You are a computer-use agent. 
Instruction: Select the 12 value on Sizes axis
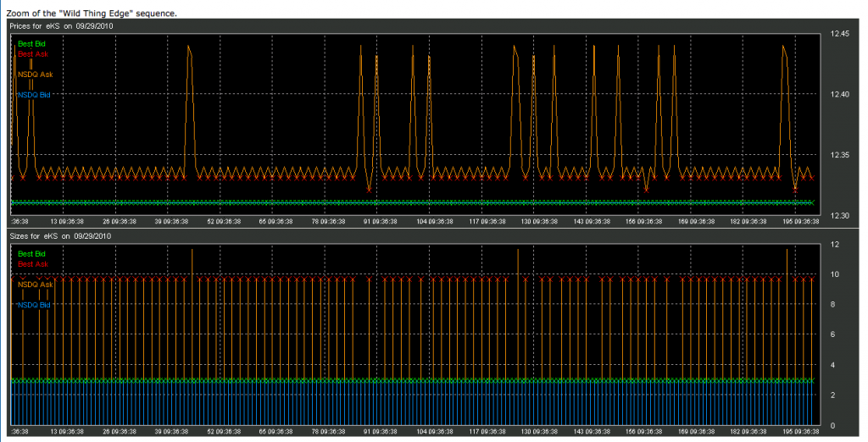pyautogui.click(x=835, y=245)
